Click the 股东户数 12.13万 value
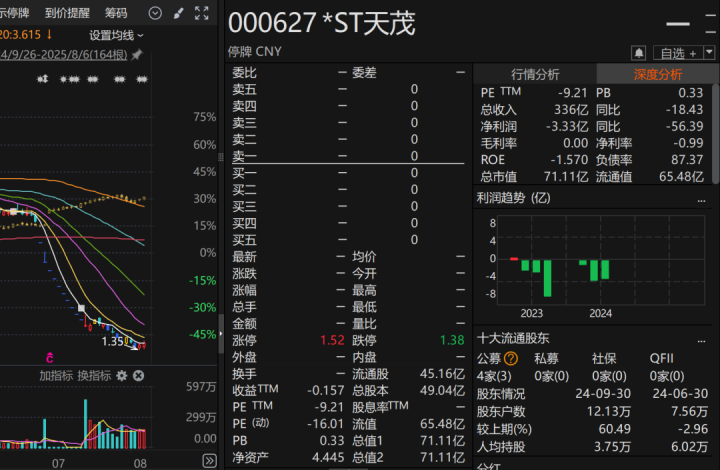The height and width of the screenshot is (470, 720). [608, 411]
